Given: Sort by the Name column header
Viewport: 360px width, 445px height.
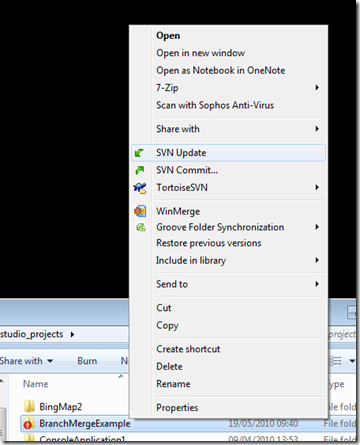Looking at the screenshot, I should coord(36,384).
